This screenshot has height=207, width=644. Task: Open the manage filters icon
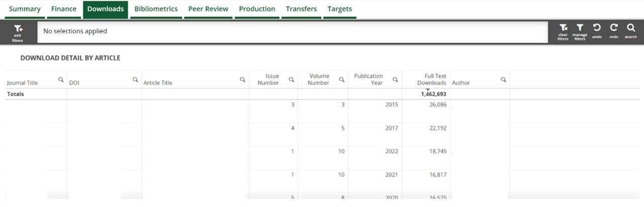click(x=580, y=32)
